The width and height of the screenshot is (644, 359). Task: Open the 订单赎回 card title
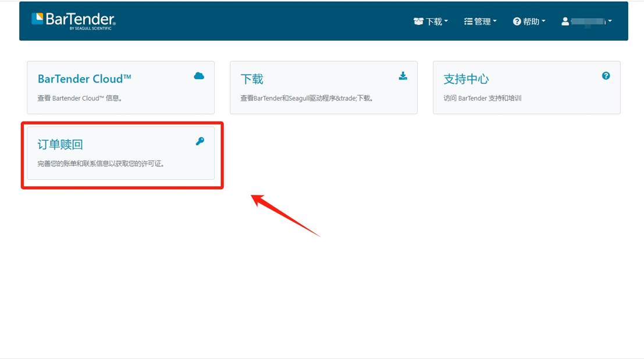pyautogui.click(x=60, y=144)
